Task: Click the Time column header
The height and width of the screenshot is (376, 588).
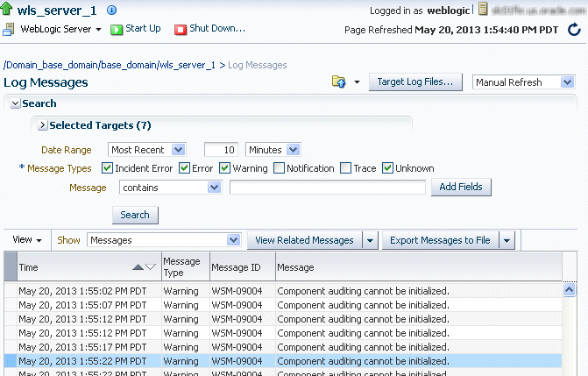Action: (x=89, y=266)
